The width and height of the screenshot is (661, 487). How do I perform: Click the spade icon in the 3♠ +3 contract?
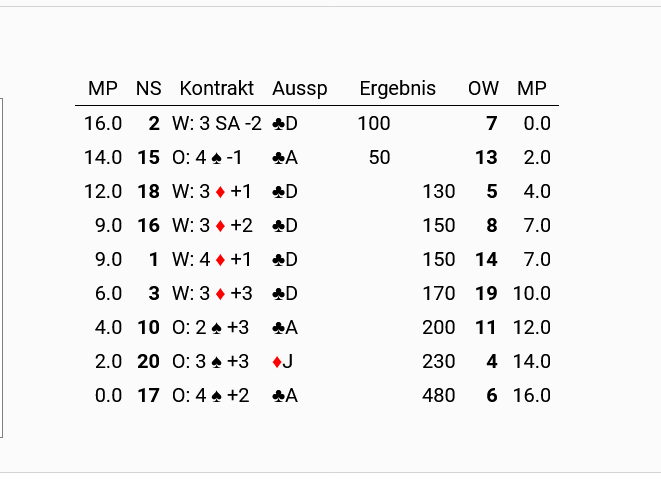pos(216,362)
